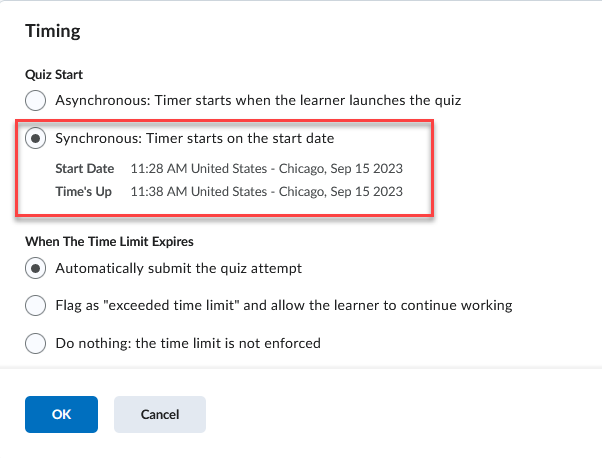Select the Synchronous radio button
The width and height of the screenshot is (602, 458).
tap(36, 138)
